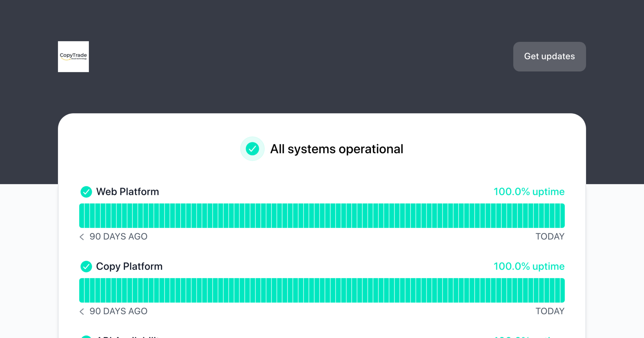This screenshot has width=644, height=338.
Task: Select the All systems operational heading
Action: point(336,149)
